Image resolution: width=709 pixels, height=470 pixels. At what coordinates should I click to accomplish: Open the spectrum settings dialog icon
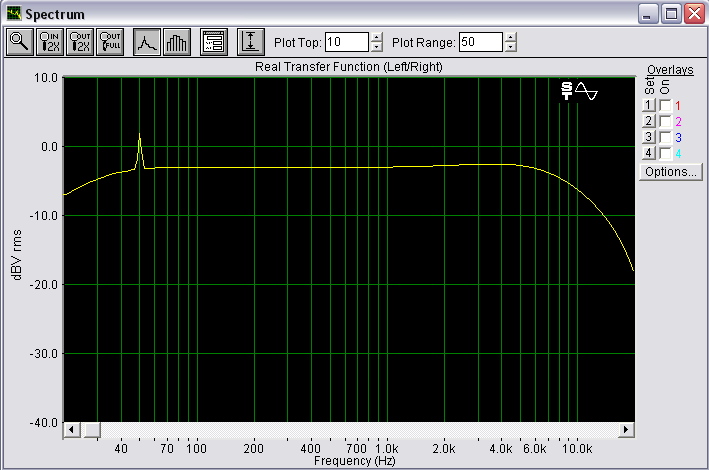(x=212, y=42)
